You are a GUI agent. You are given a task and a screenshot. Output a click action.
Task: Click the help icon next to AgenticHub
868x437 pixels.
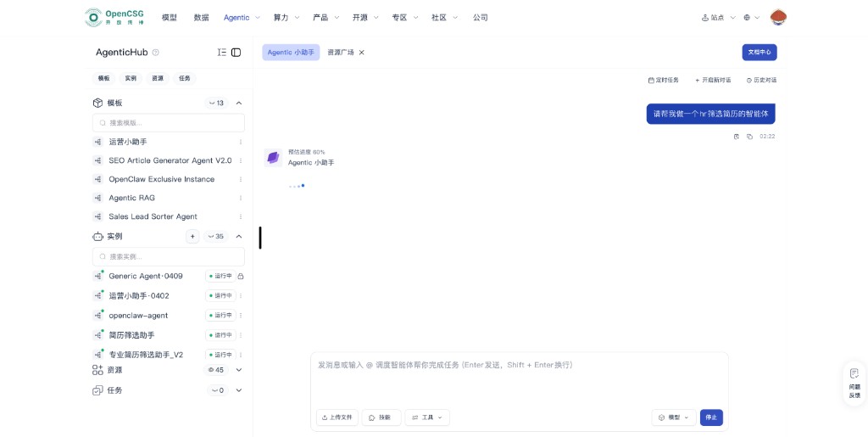coord(156,53)
